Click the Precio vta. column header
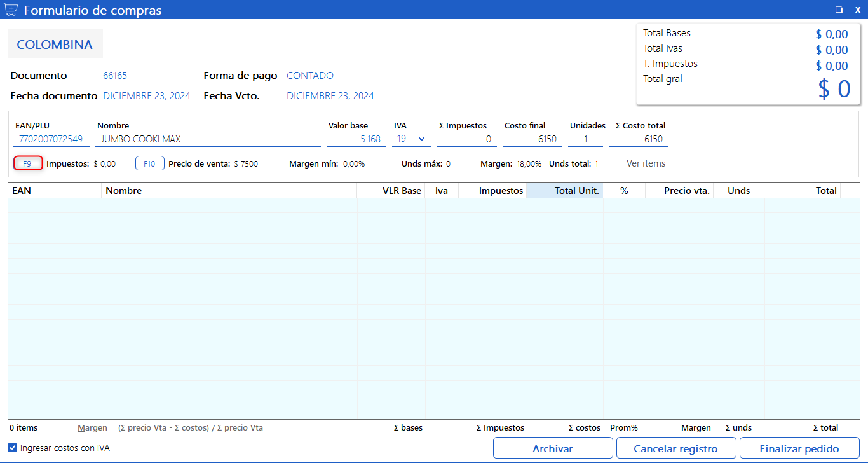 pos(679,190)
